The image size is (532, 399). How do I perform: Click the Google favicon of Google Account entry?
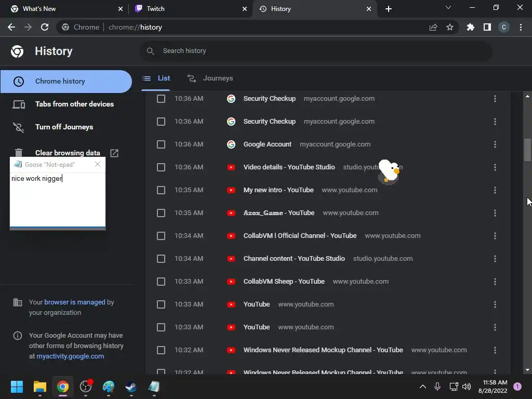231,144
